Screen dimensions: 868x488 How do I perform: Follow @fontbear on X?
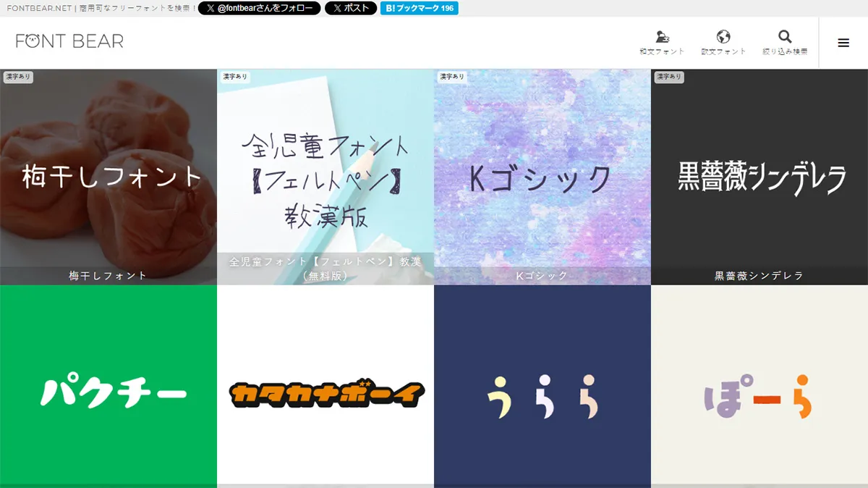[258, 9]
